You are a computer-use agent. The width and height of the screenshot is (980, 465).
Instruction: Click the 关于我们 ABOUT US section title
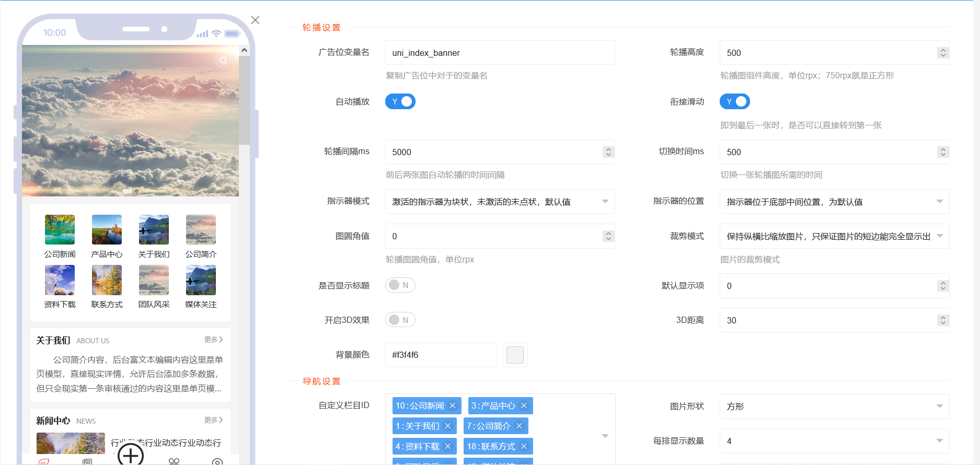pyautogui.click(x=73, y=341)
